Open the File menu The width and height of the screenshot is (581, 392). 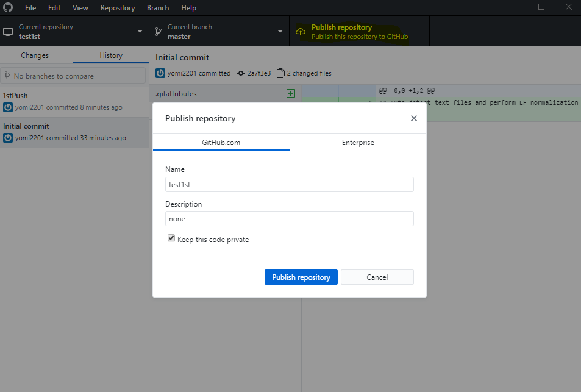click(30, 8)
